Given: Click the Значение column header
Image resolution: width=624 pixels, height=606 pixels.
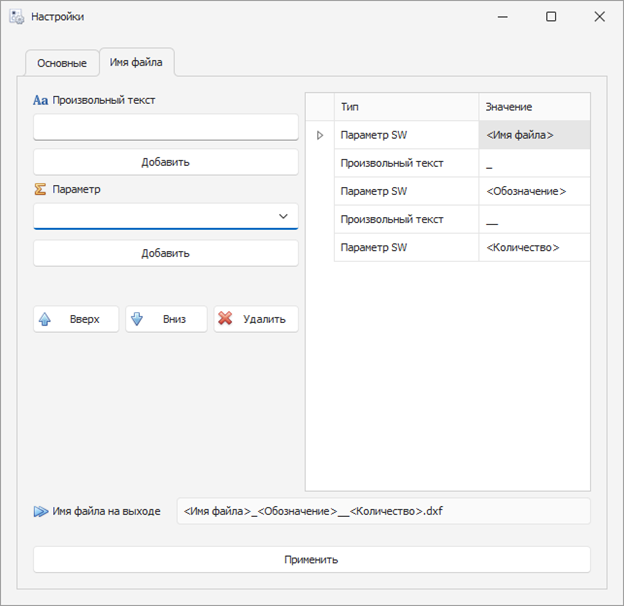Looking at the screenshot, I should click(534, 106).
